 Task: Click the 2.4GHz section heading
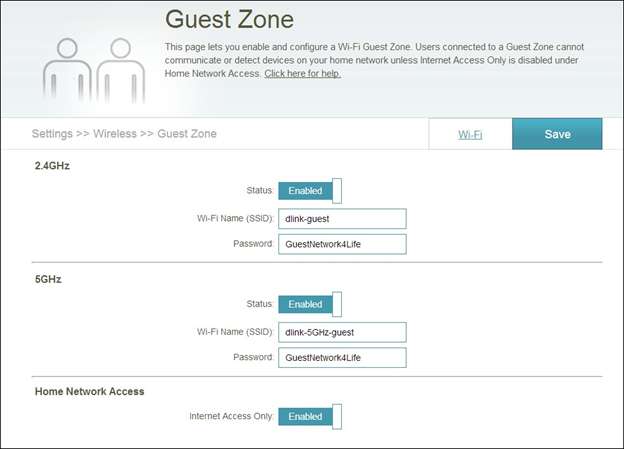coord(52,166)
